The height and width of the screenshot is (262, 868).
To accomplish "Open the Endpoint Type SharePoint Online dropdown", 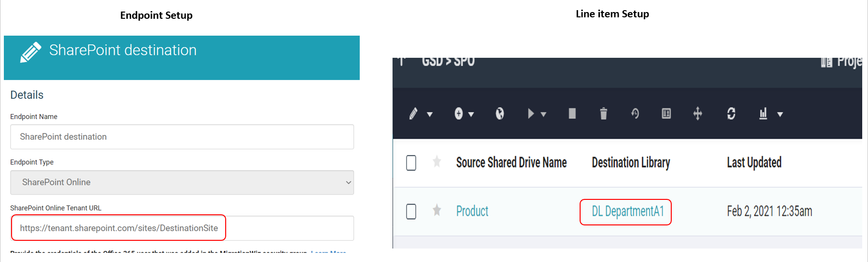I will pos(182,183).
